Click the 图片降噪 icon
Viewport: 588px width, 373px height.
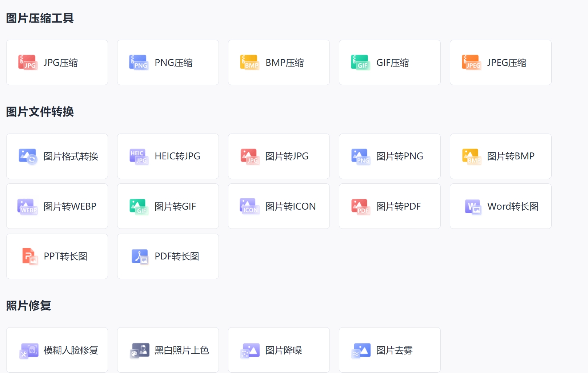click(x=250, y=350)
